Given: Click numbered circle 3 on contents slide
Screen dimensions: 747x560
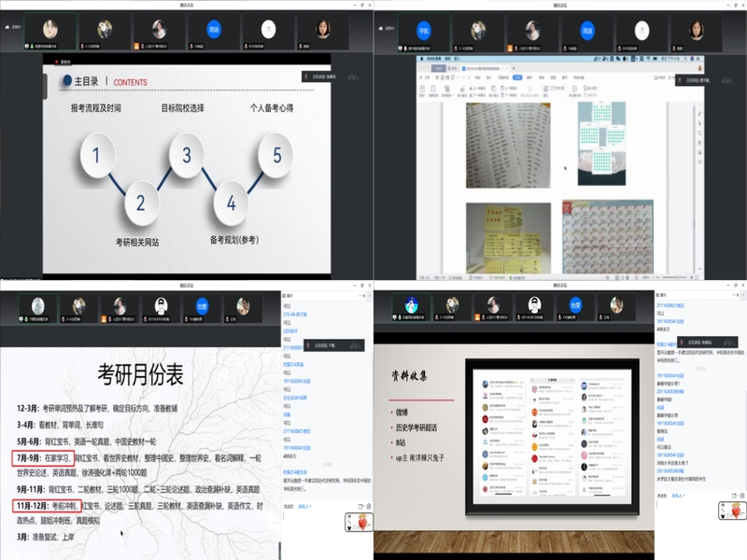Looking at the screenshot, I should pos(186,155).
